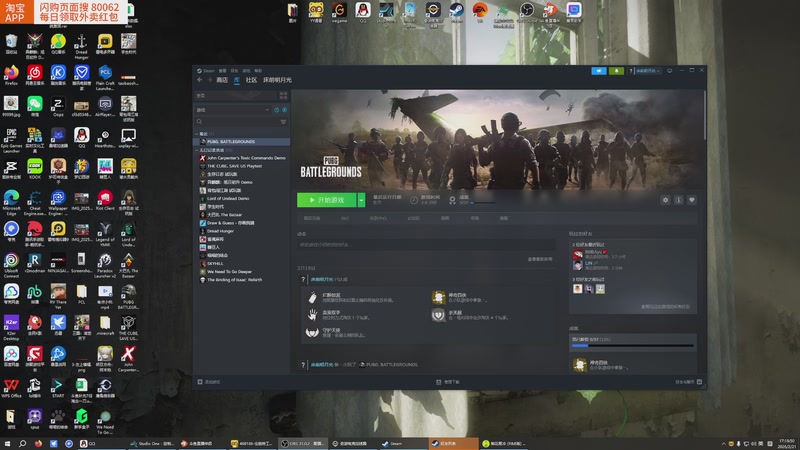This screenshot has width=800, height=450.
Task: Select THE CUBE, SAVE US Playtest
Action: tap(242, 166)
